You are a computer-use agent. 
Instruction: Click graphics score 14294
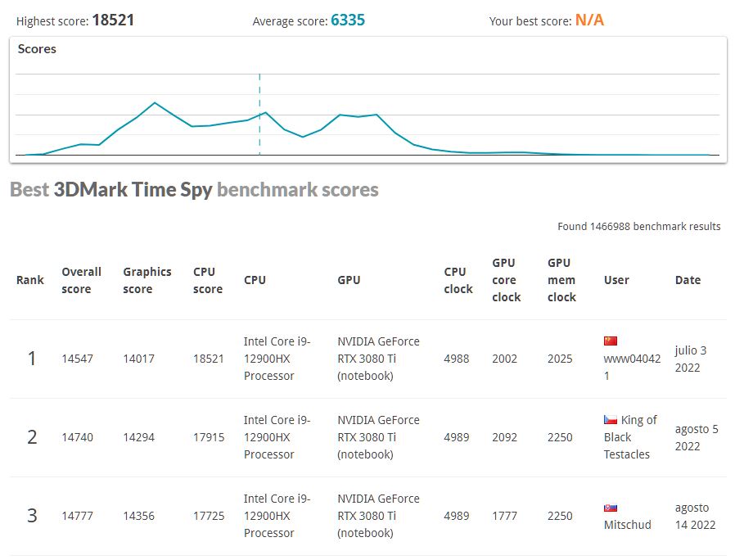(139, 437)
